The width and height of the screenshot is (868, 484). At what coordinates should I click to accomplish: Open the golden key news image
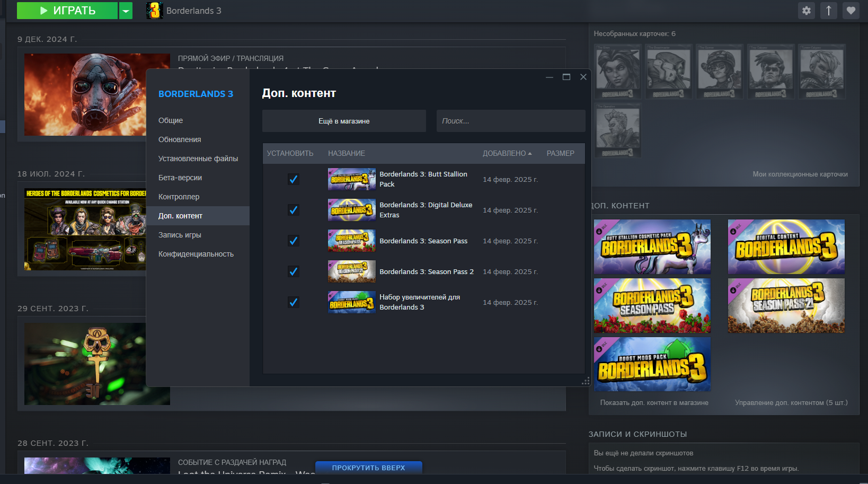point(85,364)
